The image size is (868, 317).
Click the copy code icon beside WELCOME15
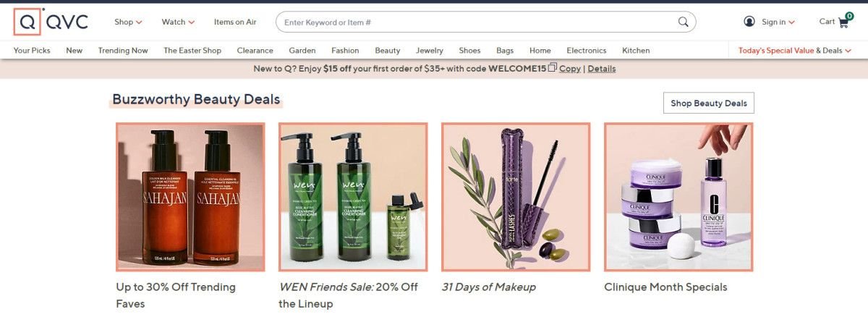553,68
